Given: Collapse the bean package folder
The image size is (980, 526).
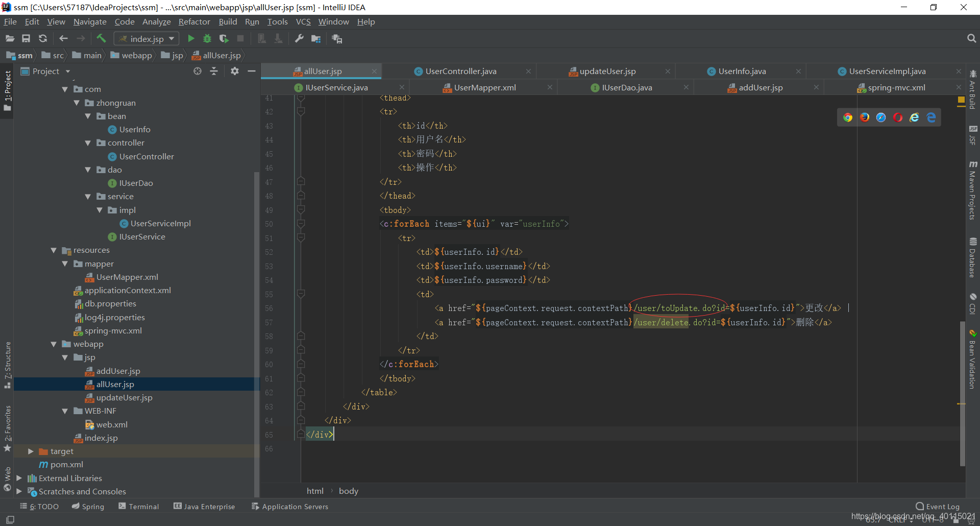Looking at the screenshot, I should click(88, 116).
